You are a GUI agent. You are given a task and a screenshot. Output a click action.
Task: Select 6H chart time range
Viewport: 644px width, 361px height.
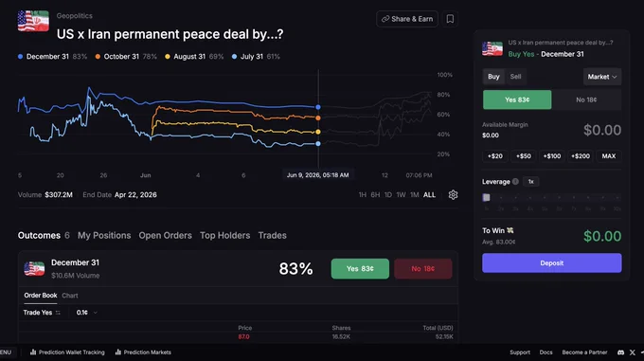click(375, 194)
